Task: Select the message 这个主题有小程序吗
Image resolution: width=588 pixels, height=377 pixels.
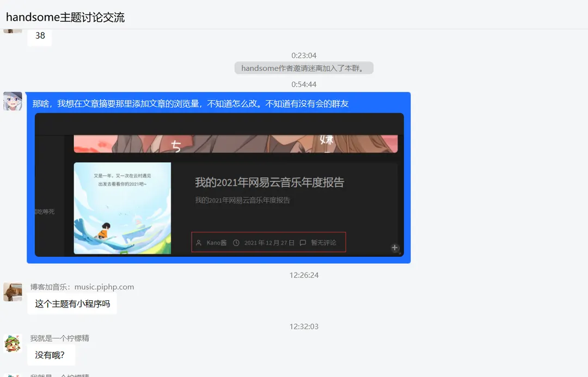Action: tap(72, 304)
